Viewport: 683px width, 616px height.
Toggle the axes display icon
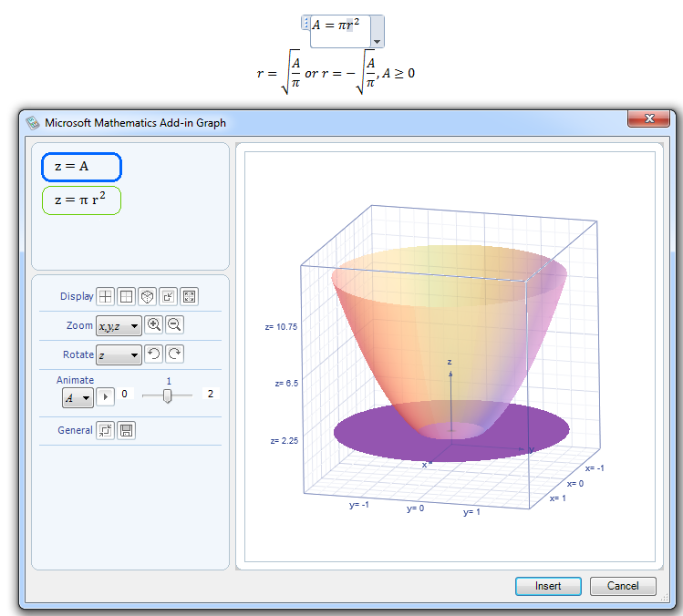click(x=105, y=296)
